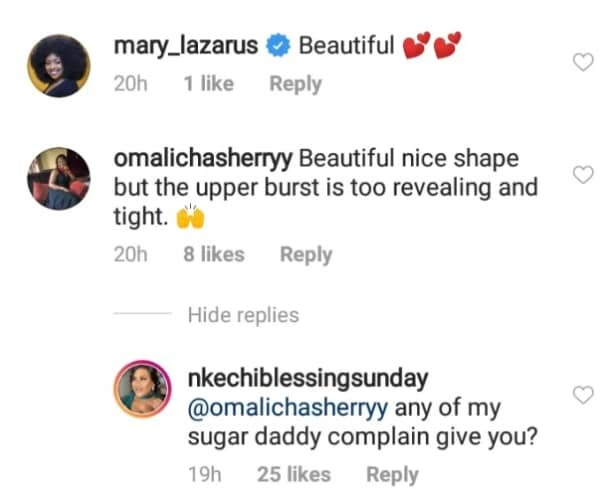Open the mary_lazarus username link
The height and width of the screenshot is (489, 615).
[x=189, y=46]
